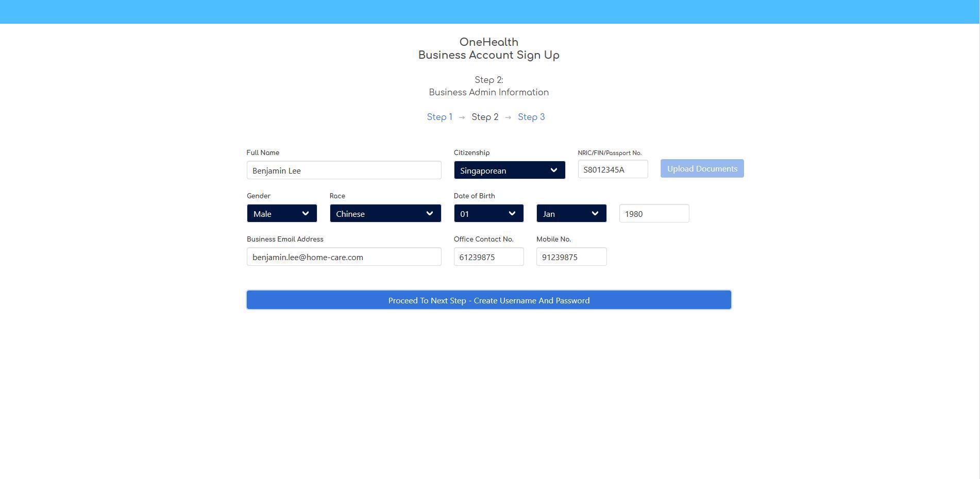Image resolution: width=980 pixels, height=479 pixels.
Task: Click the Date of Birth label
Action: 474,196
